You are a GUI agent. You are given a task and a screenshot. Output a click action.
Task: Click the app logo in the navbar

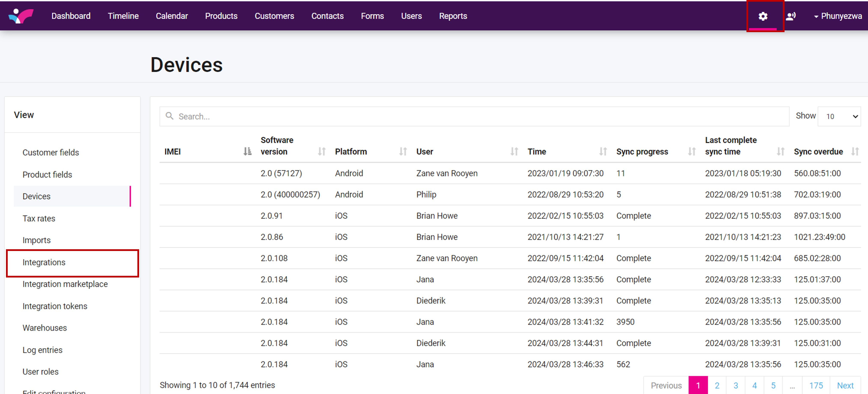[x=21, y=16]
